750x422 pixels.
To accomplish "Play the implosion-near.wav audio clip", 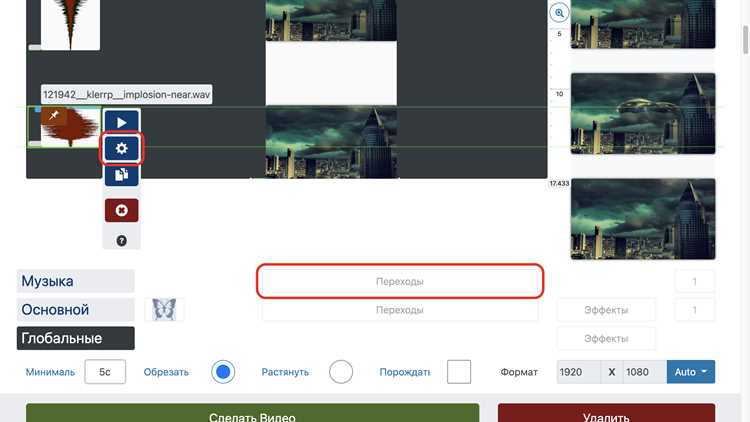I will (x=121, y=122).
